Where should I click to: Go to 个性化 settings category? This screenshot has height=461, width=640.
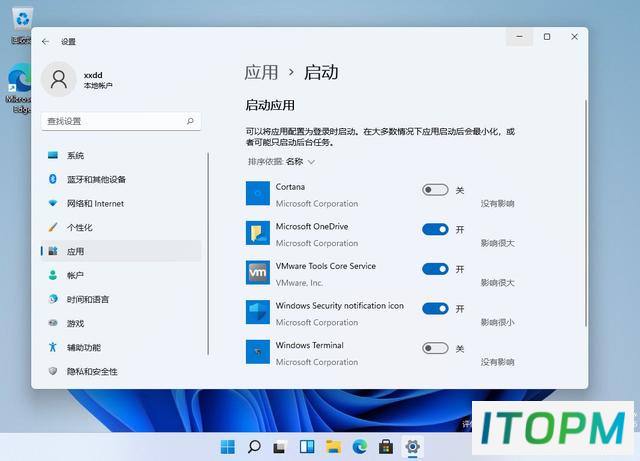[x=121, y=227]
